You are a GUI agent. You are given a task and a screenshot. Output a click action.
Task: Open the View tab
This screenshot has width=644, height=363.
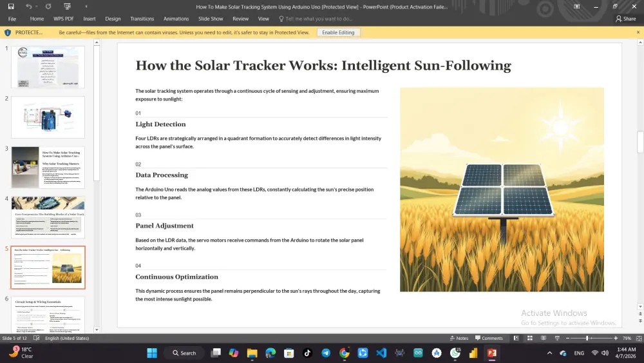pyautogui.click(x=263, y=19)
